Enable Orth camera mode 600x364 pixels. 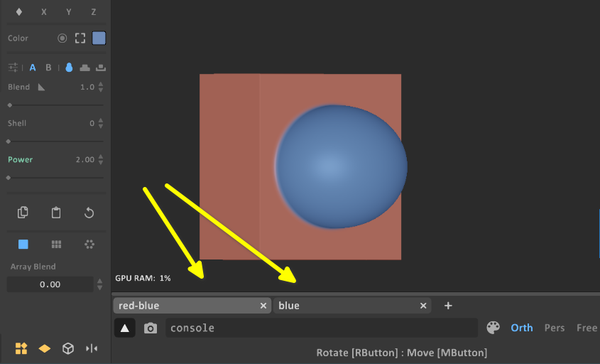point(522,328)
